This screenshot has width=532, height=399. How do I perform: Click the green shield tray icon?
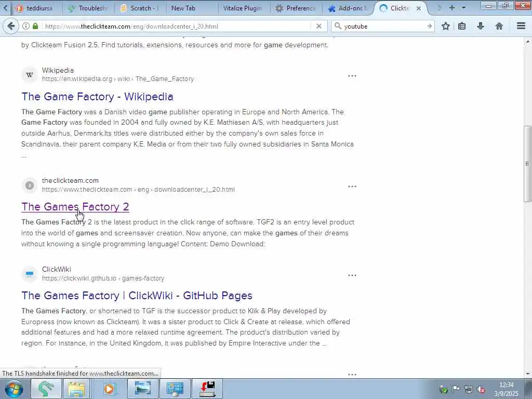tap(444, 390)
